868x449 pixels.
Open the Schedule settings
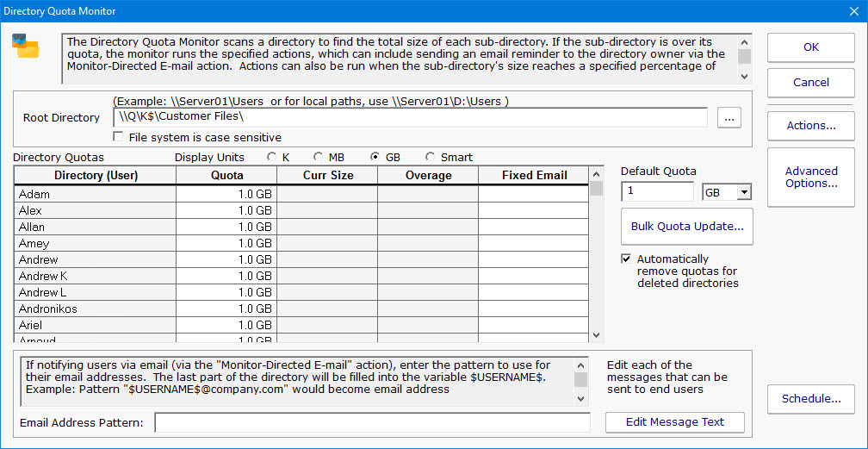(810, 399)
